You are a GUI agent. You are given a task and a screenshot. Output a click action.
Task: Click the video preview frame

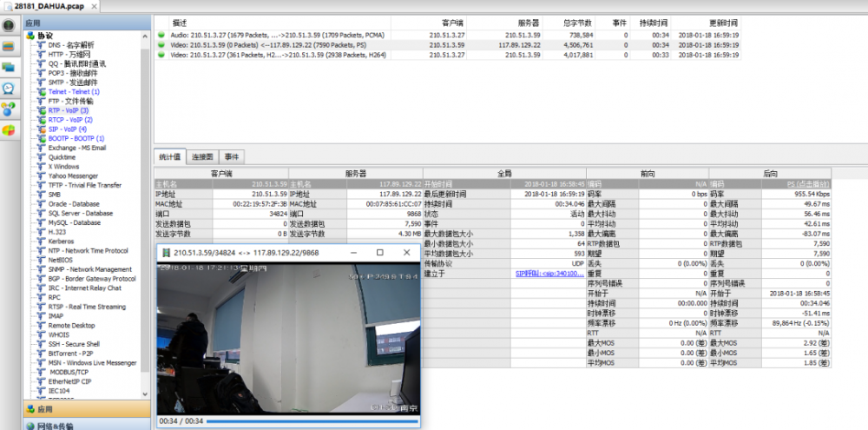[x=288, y=338]
